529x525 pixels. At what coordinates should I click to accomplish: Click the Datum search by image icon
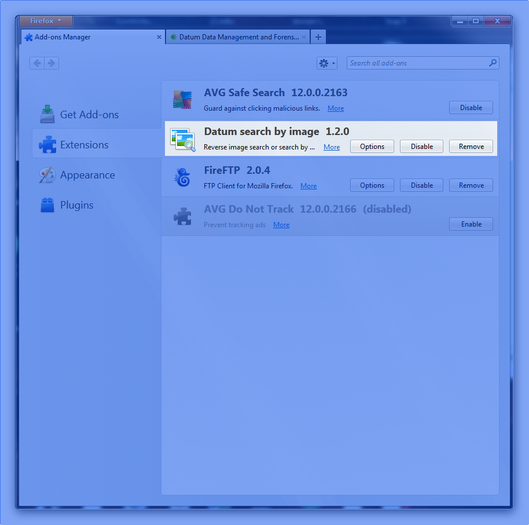pyautogui.click(x=183, y=139)
